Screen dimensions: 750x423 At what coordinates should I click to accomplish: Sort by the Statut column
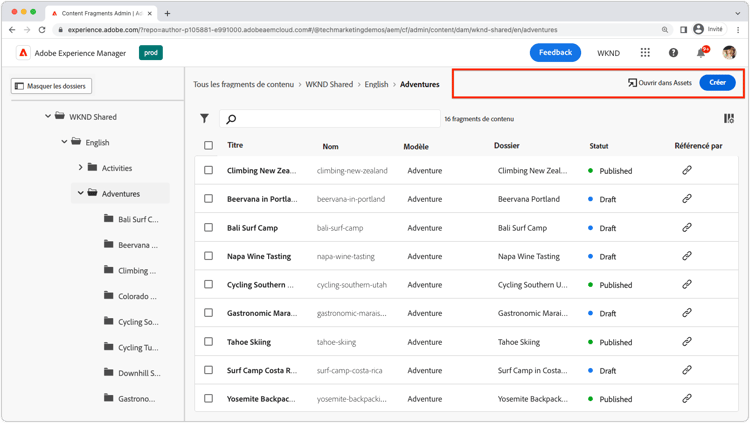[599, 146]
